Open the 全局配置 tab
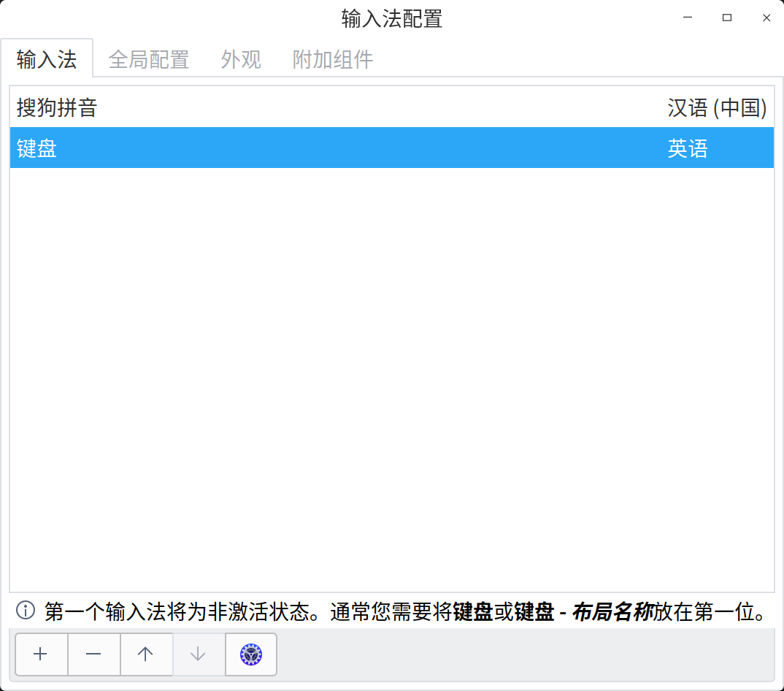 tap(148, 60)
